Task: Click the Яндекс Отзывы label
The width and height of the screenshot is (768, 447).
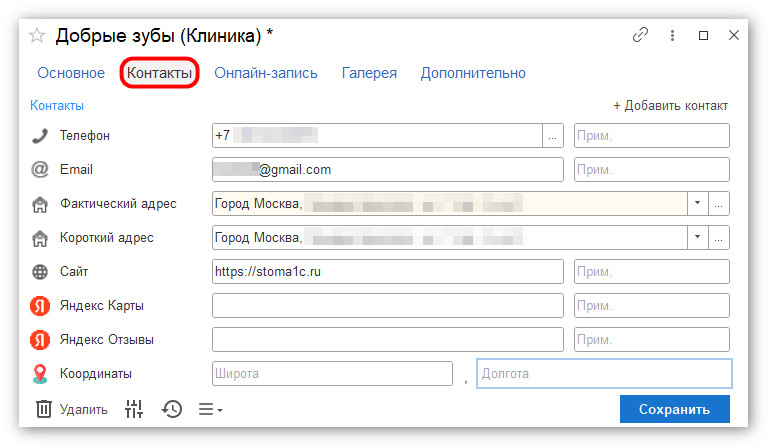Action: click(107, 340)
